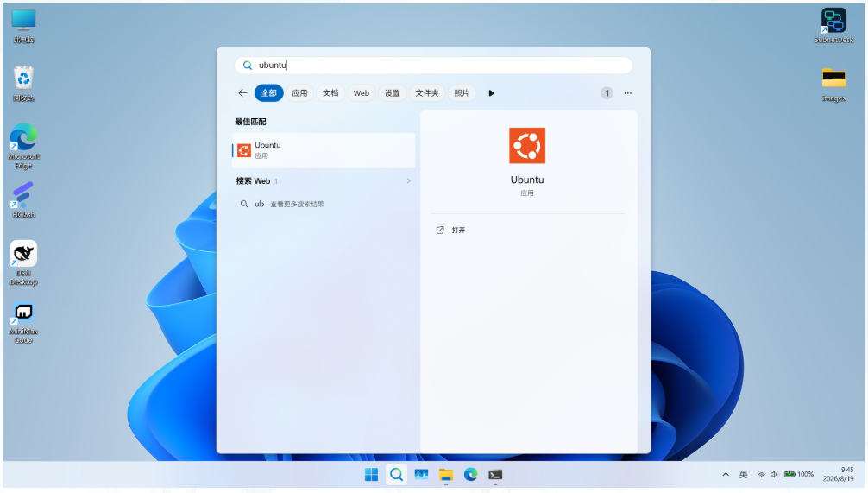Click the taskbar Search icon

pos(396,475)
